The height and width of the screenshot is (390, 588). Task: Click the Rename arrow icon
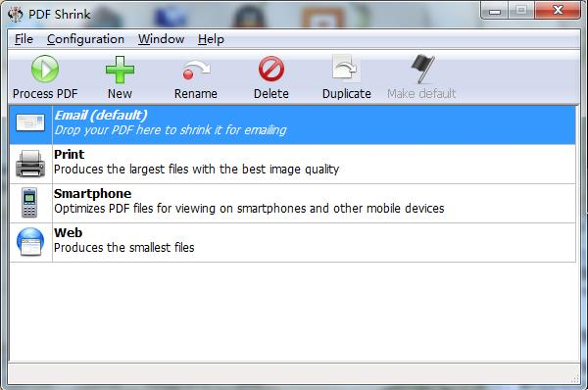pyautogui.click(x=196, y=70)
